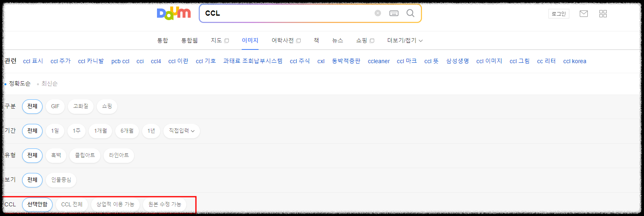
Task: Filter view to 인물중심
Action: coord(61,180)
